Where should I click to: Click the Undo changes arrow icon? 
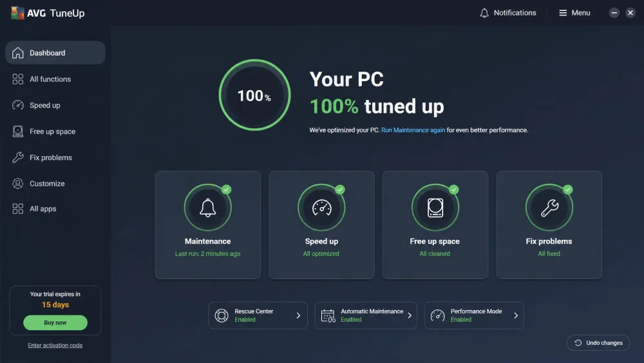[x=578, y=342]
